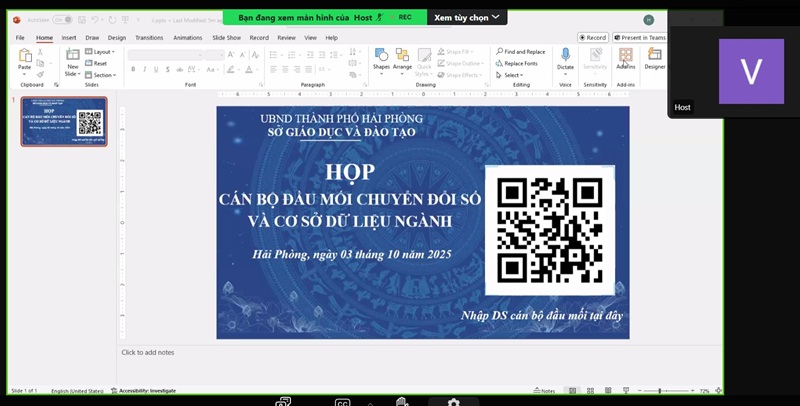
Task: Open the Slide Show tab
Action: click(x=227, y=37)
